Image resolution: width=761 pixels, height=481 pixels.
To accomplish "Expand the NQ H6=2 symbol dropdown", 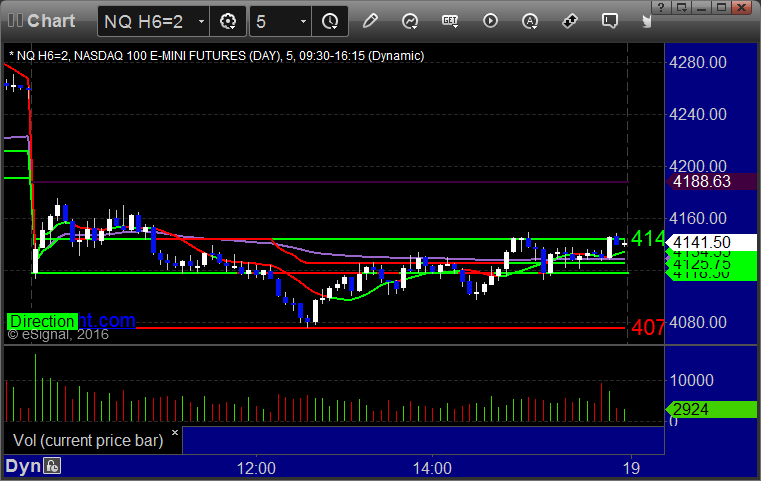I will click(x=202, y=20).
